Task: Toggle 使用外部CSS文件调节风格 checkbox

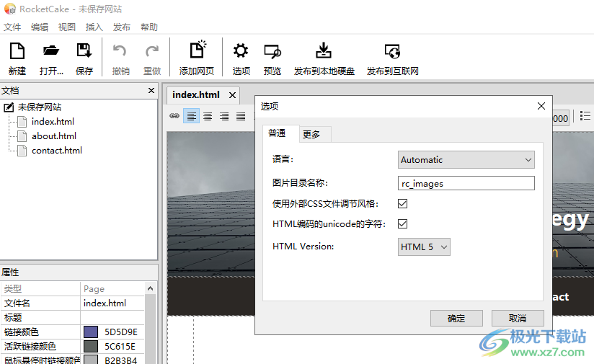Action: 403,204
